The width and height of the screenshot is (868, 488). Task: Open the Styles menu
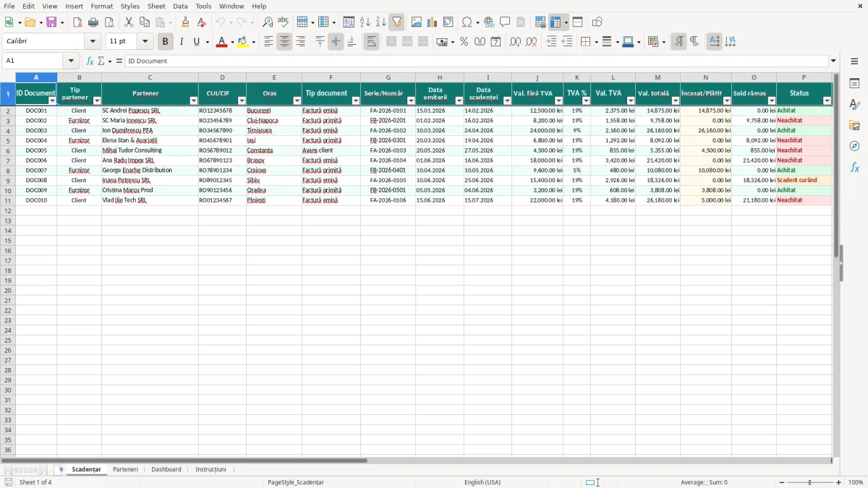click(130, 6)
